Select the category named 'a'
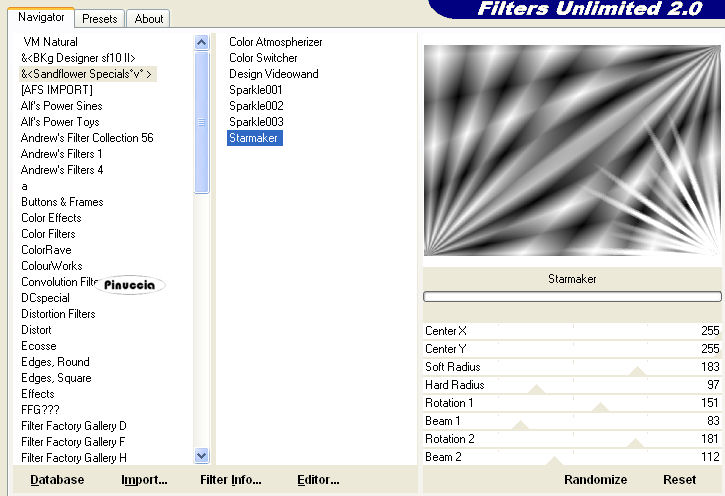 (25, 186)
